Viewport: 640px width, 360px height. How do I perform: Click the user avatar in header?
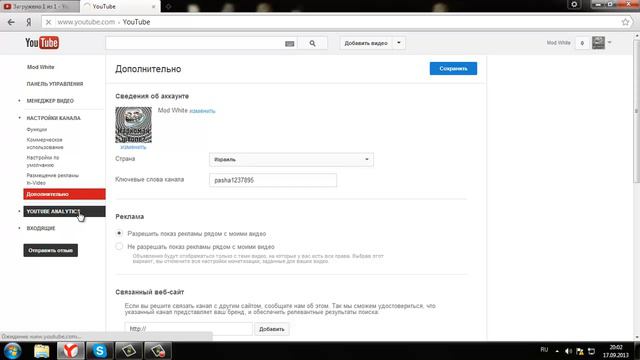click(598, 42)
